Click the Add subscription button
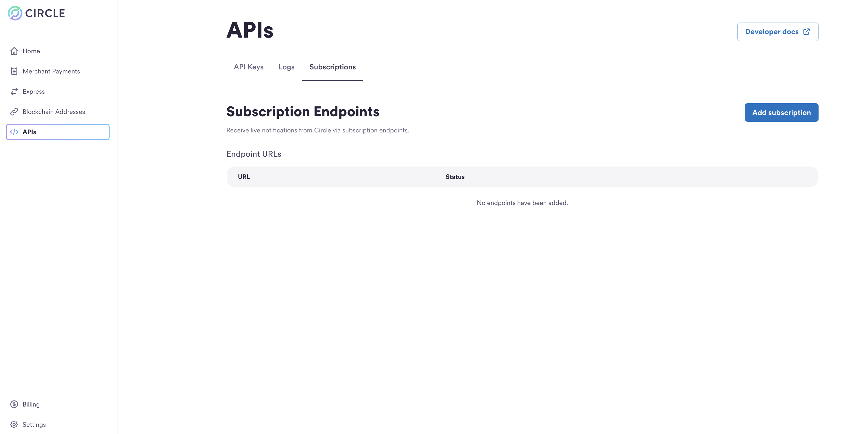The height and width of the screenshot is (434, 868). point(781,112)
